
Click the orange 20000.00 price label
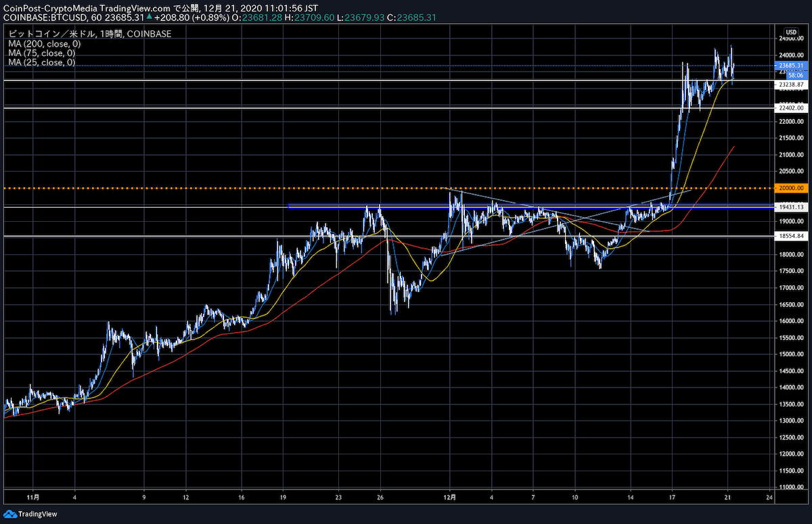791,188
